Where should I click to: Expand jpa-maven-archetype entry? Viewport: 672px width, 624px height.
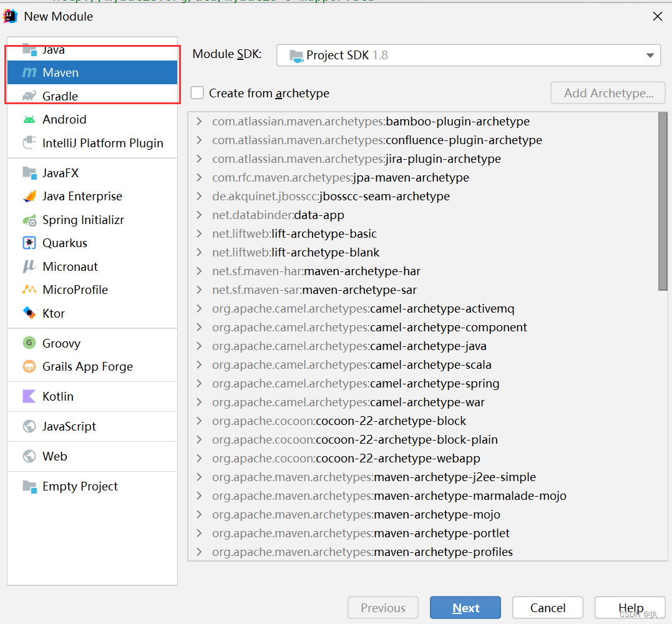[199, 177]
